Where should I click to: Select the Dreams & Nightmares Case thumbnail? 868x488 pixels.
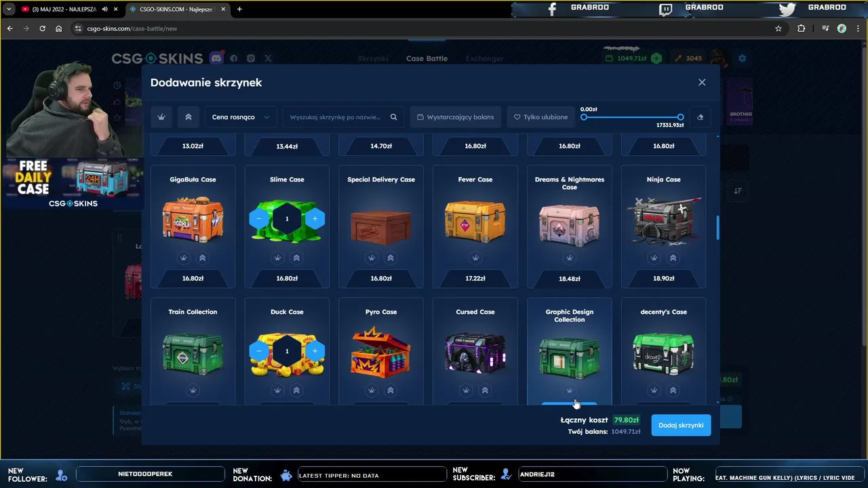coord(569,224)
